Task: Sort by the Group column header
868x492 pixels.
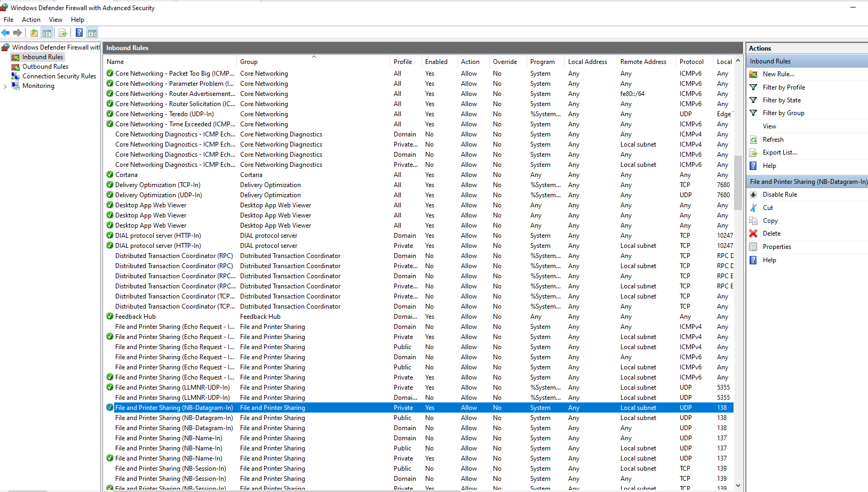Action: (314, 62)
